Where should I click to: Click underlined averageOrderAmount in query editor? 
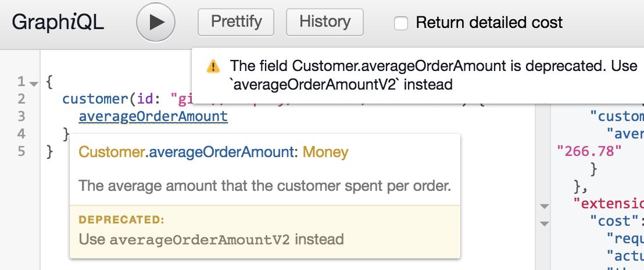[153, 117]
